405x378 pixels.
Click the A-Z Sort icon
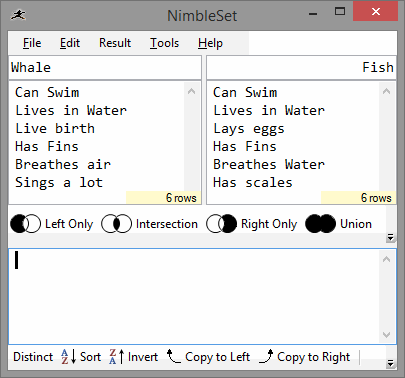(69, 357)
